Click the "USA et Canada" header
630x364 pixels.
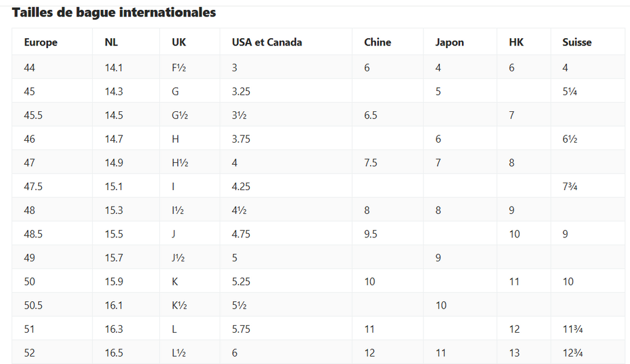267,42
